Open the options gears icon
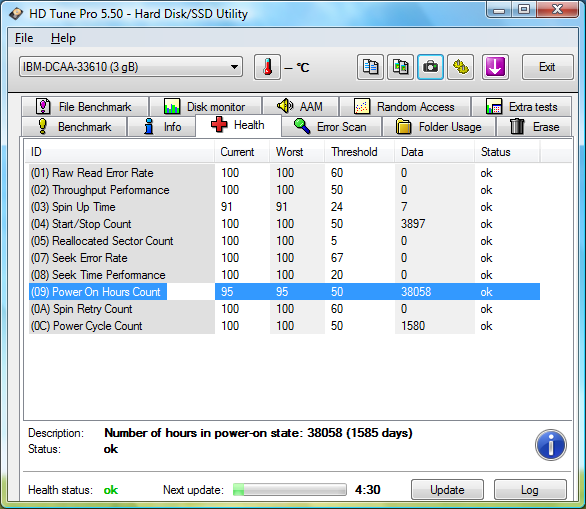The height and width of the screenshot is (509, 586). 461,67
